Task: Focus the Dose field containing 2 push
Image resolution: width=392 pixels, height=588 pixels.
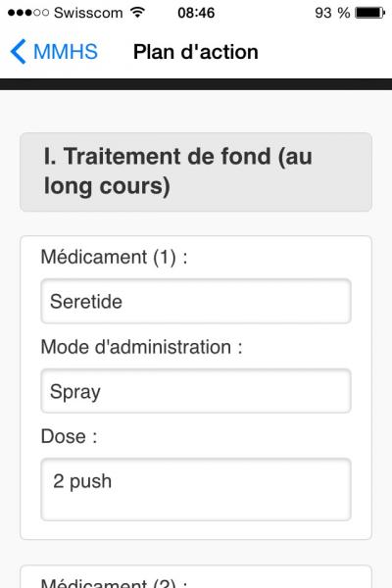Action: click(x=196, y=489)
